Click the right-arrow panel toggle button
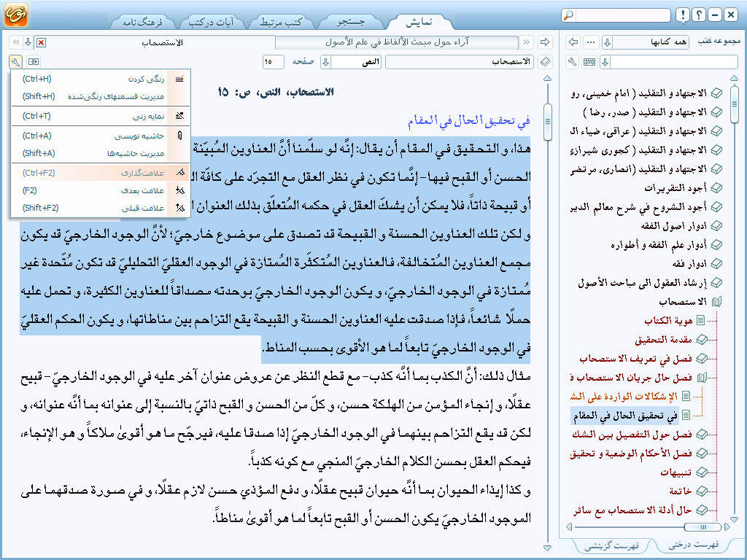 (x=544, y=42)
